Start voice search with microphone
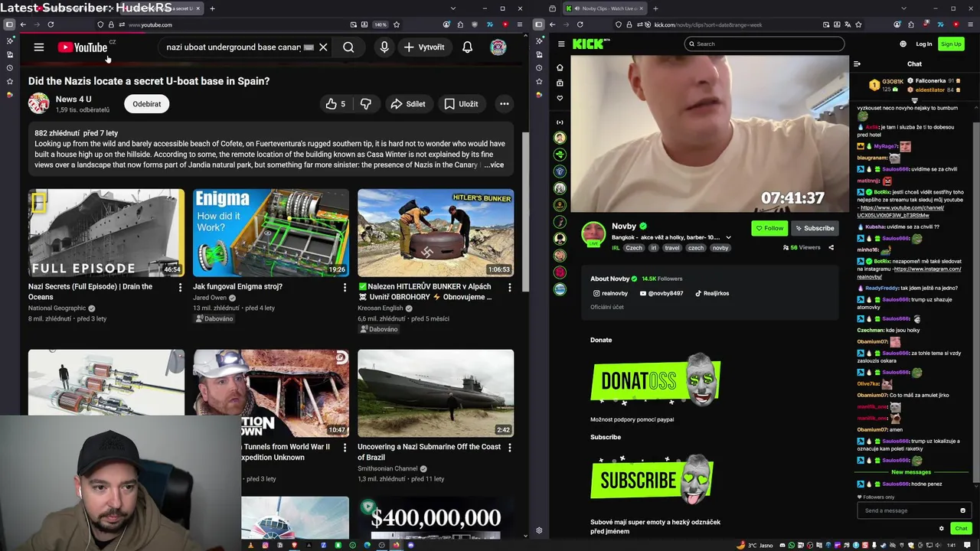The height and width of the screenshot is (551, 980). [384, 47]
